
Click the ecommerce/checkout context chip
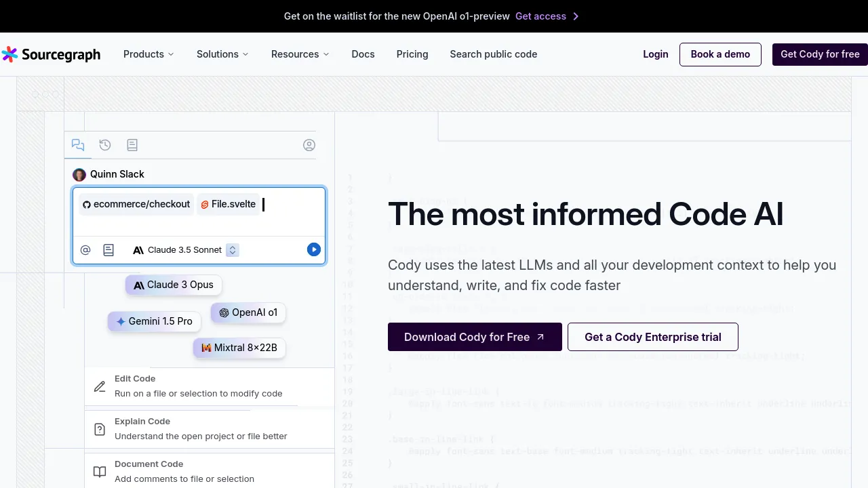(136, 205)
